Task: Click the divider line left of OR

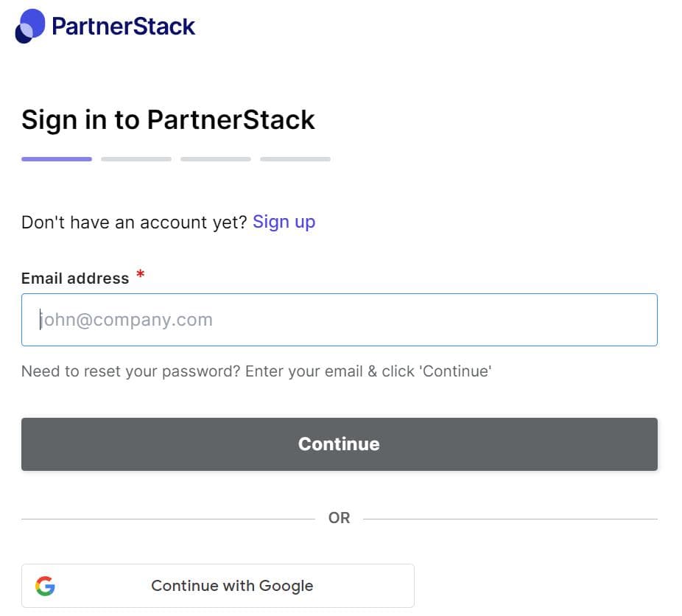Action: pyautogui.click(x=168, y=519)
